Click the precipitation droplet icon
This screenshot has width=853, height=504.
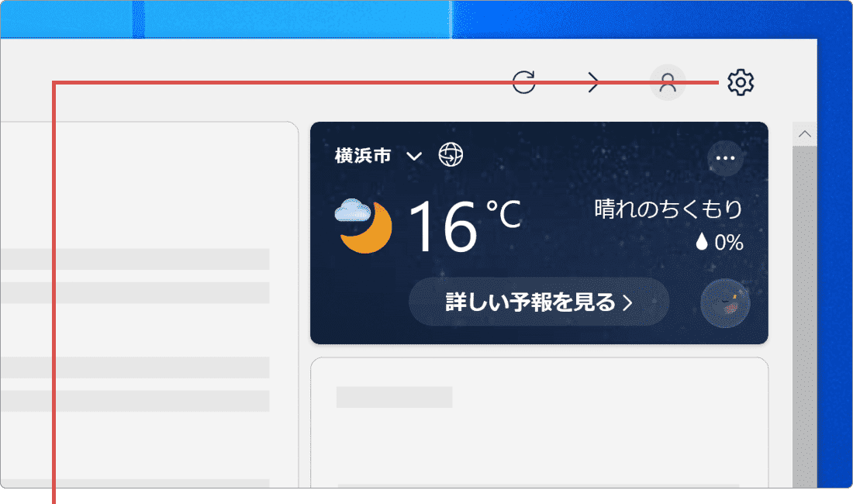[x=703, y=242]
